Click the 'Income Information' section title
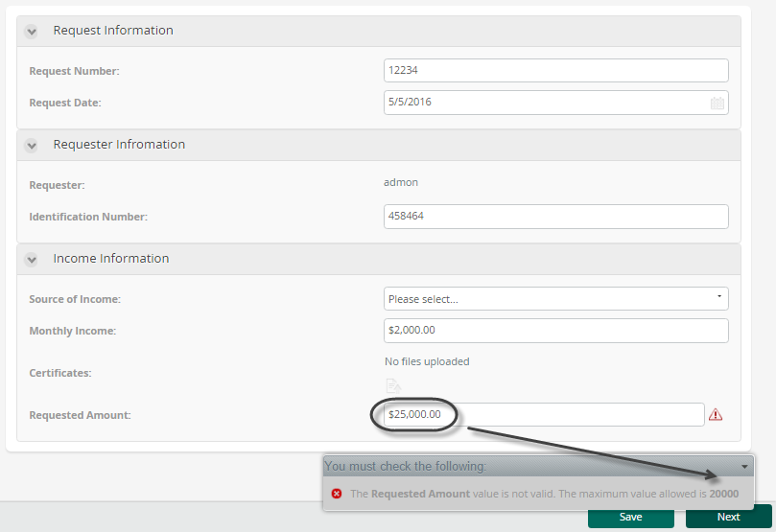The width and height of the screenshot is (776, 532). (111, 258)
